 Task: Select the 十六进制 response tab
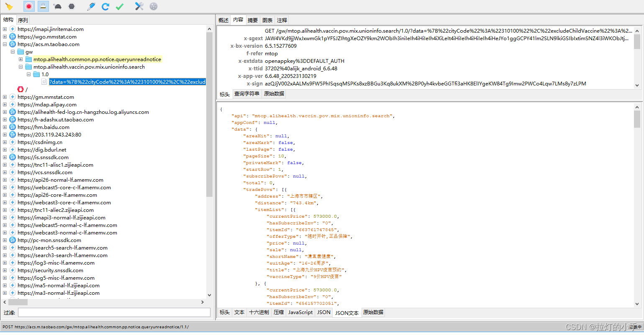[x=259, y=312]
